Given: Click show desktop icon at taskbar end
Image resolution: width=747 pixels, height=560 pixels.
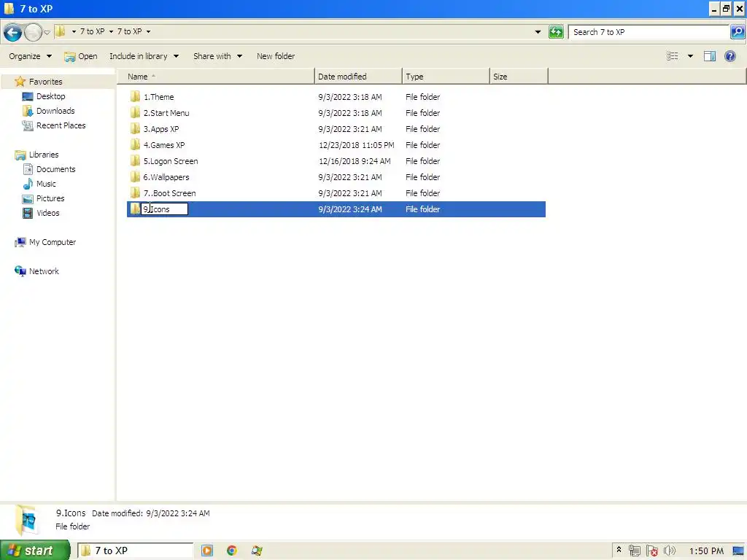Looking at the screenshot, I should tap(738, 551).
